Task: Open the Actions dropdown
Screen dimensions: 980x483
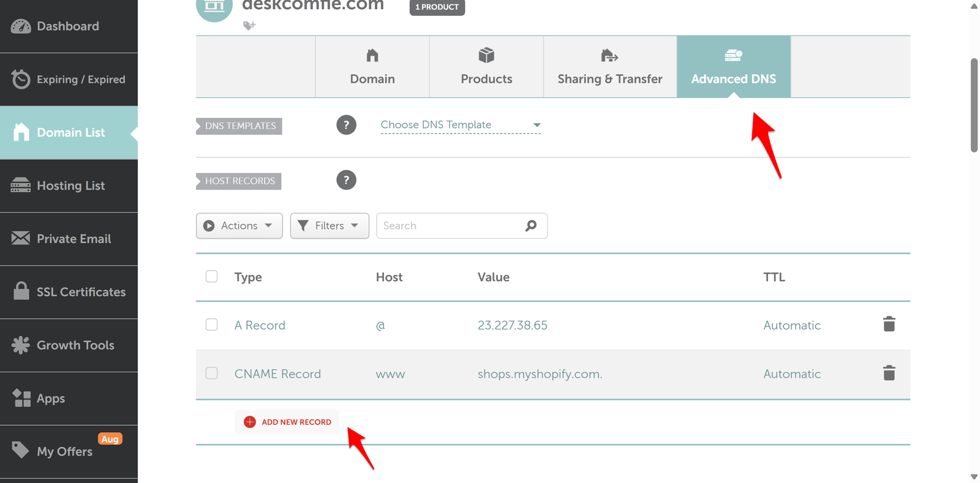Action: click(239, 226)
